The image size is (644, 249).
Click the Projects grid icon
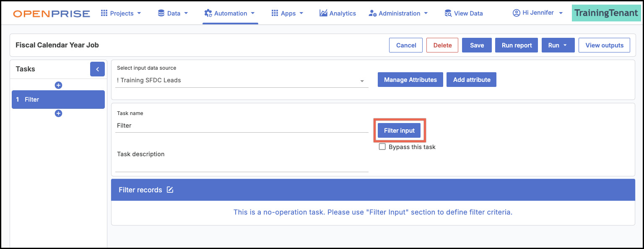coord(104,13)
